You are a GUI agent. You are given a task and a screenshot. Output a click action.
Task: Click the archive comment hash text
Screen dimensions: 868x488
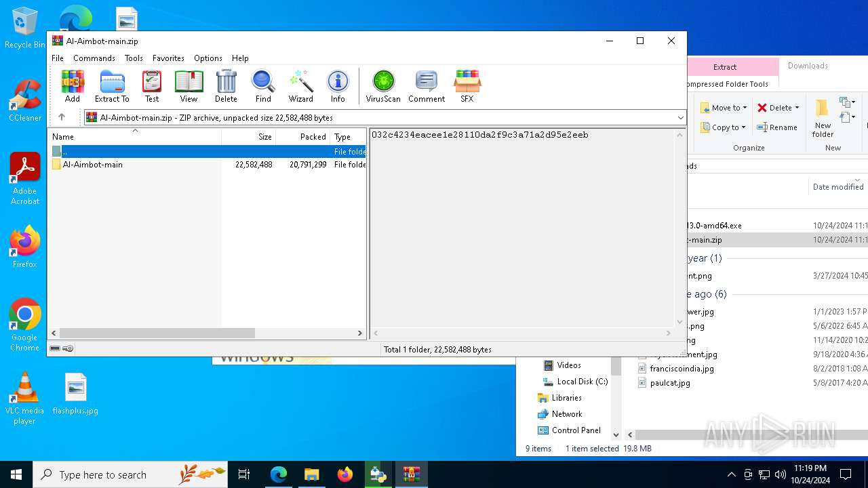pyautogui.click(x=479, y=135)
